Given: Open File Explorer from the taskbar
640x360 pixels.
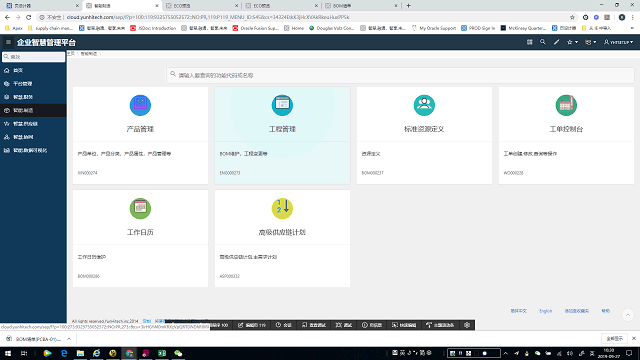Looking at the screenshot, I should pyautogui.click(x=80, y=353).
